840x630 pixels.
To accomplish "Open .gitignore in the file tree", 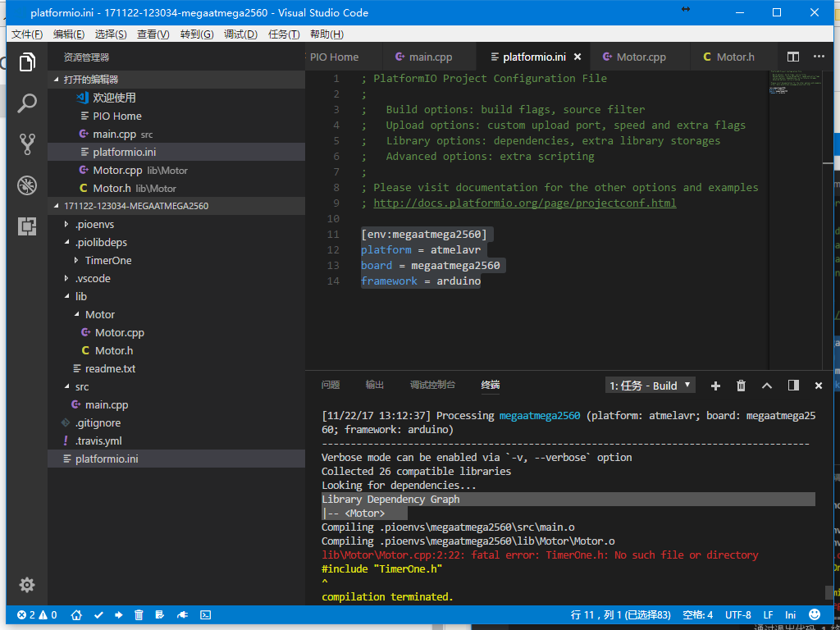I will coord(176,422).
